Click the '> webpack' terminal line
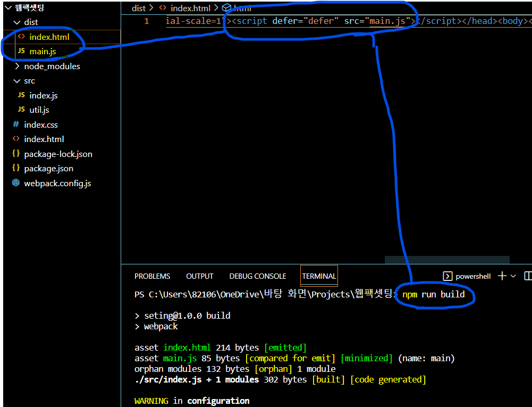 tap(156, 327)
